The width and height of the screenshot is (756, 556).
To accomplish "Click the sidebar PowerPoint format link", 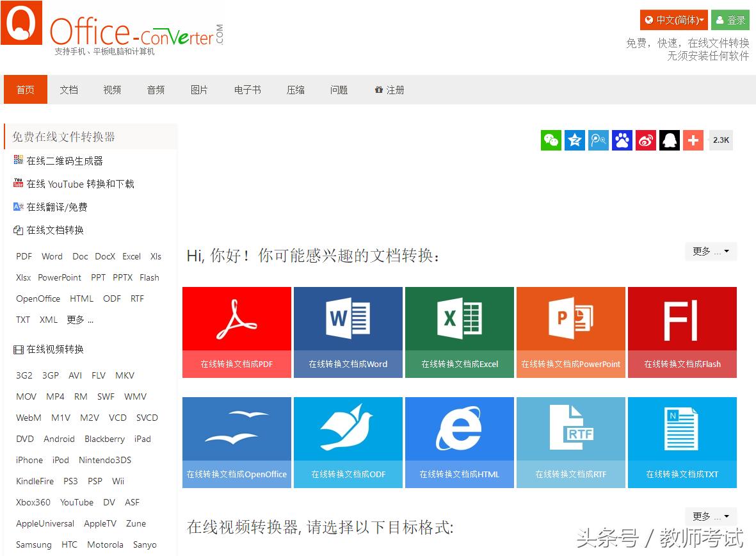I will pyautogui.click(x=60, y=277).
